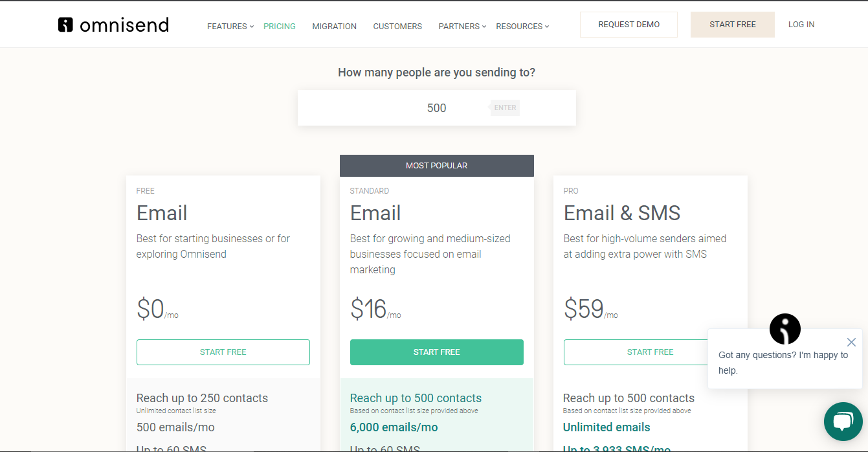Expand the Features dropdown menu
This screenshot has height=452, width=868.
point(230,27)
